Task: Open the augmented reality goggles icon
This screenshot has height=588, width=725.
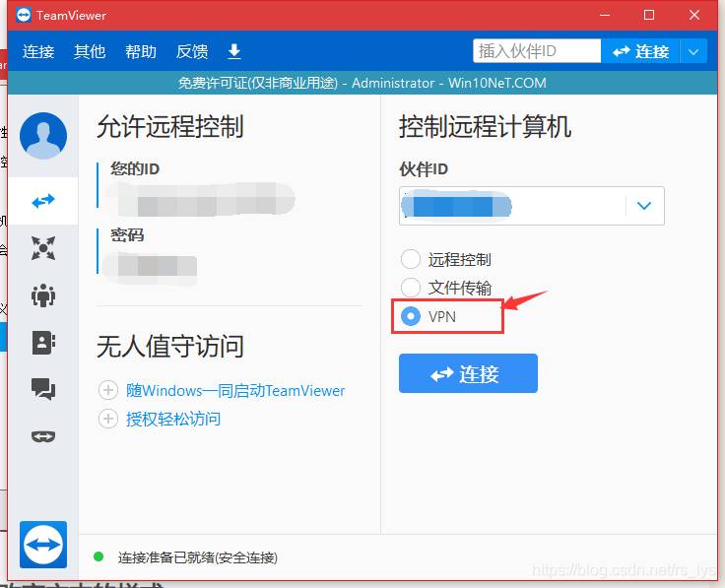Action: (43, 436)
